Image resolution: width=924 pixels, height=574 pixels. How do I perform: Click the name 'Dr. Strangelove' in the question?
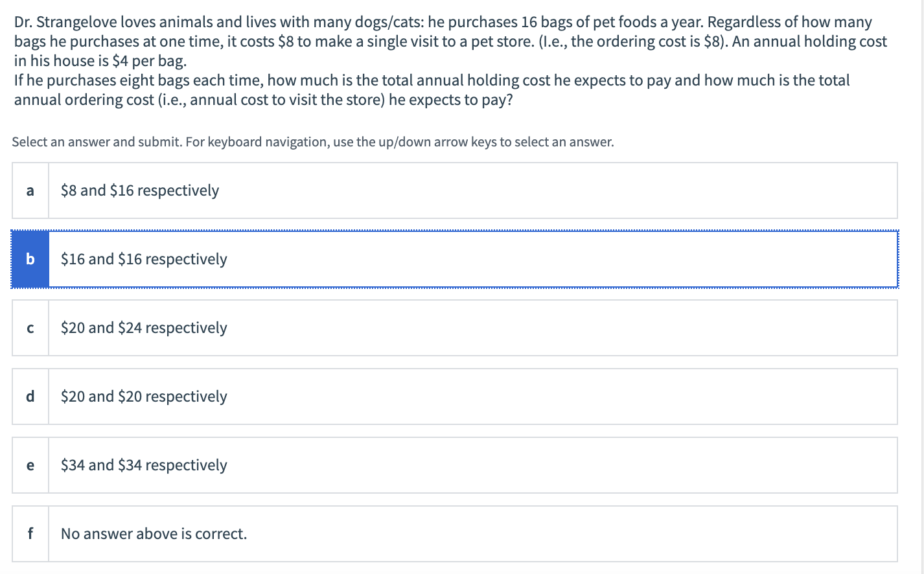[x=65, y=22]
